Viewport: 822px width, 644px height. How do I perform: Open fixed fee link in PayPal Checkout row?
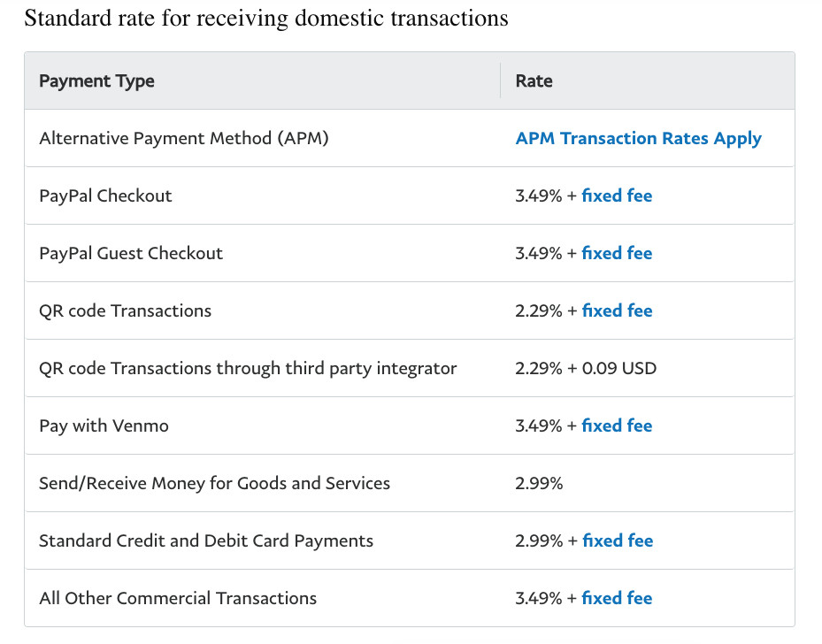coord(617,195)
